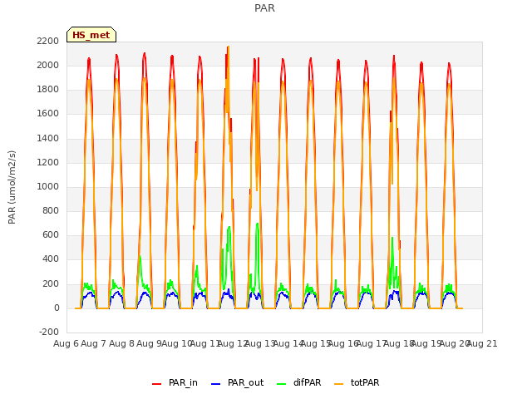This screenshot has height=399, width=532.
Task: Click the blue PAR_out legend swatch
Action: (216, 384)
